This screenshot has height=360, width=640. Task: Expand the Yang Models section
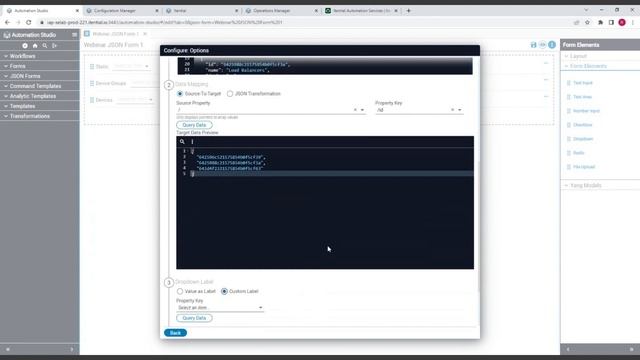pos(600,185)
